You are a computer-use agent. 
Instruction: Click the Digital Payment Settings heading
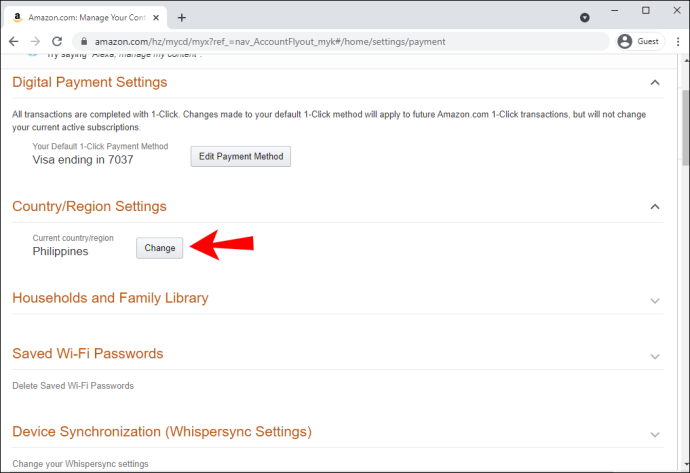pos(90,82)
